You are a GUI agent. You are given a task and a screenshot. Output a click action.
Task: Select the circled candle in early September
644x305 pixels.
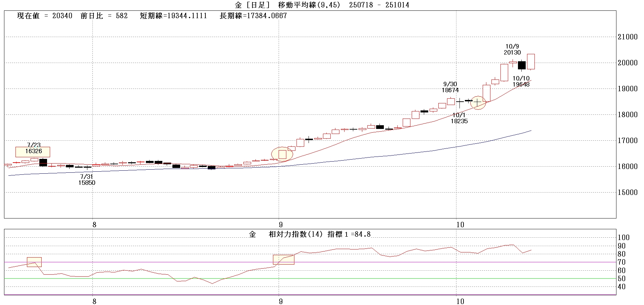(x=282, y=154)
